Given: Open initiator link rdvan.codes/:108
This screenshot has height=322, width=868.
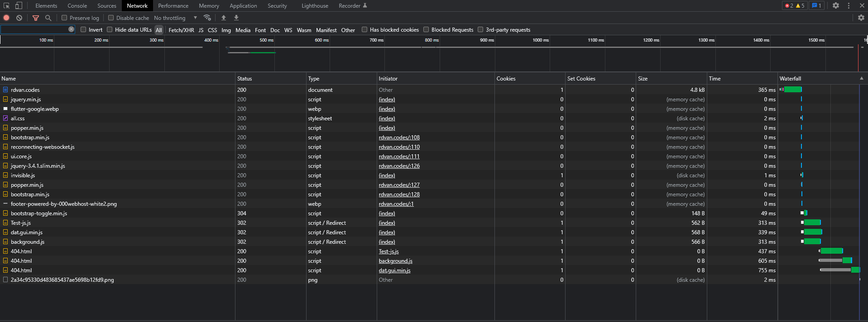Looking at the screenshot, I should pyautogui.click(x=399, y=137).
